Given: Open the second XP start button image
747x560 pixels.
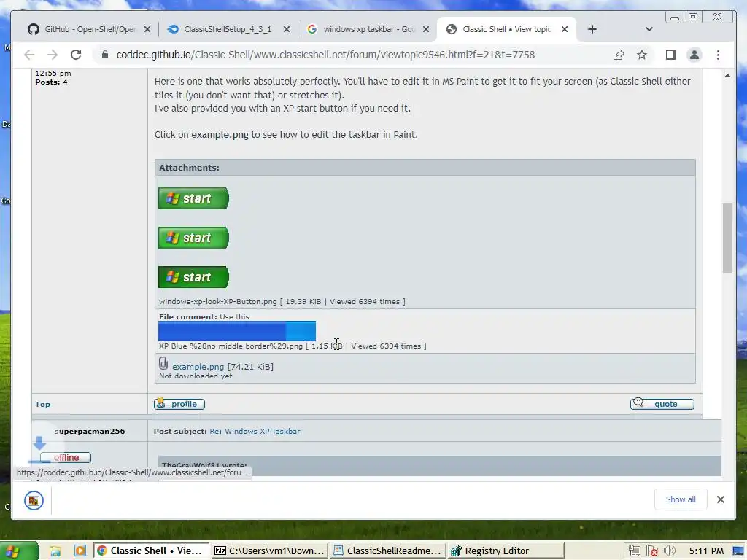Looking at the screenshot, I should pos(193,238).
